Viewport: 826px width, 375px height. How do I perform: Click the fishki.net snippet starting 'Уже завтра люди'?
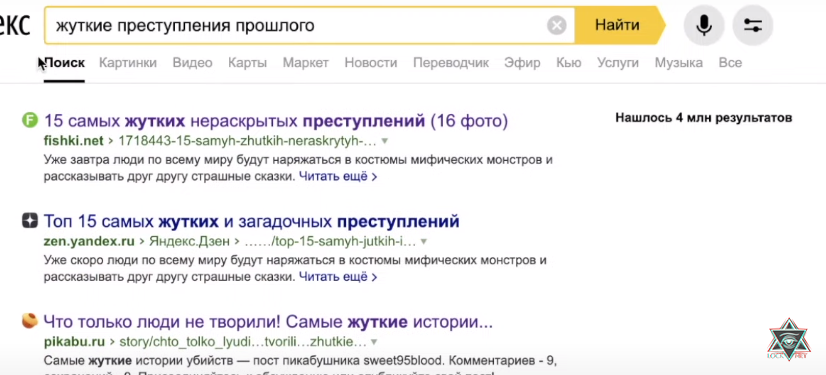coord(298,168)
